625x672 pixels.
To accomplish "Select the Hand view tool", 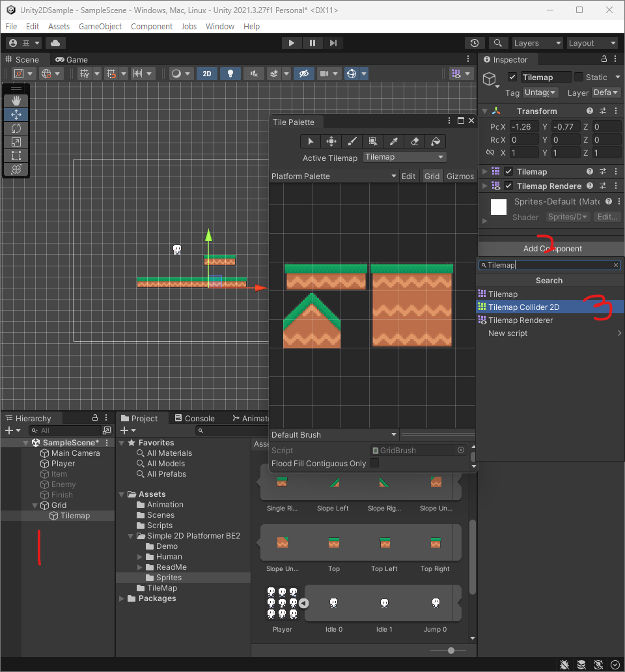I will click(16, 101).
